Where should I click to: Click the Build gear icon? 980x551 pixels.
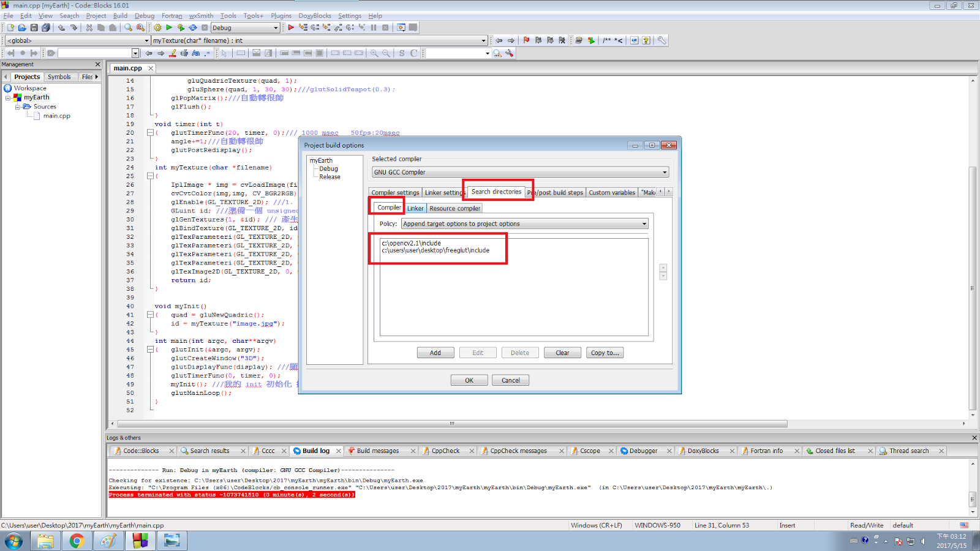tap(157, 28)
